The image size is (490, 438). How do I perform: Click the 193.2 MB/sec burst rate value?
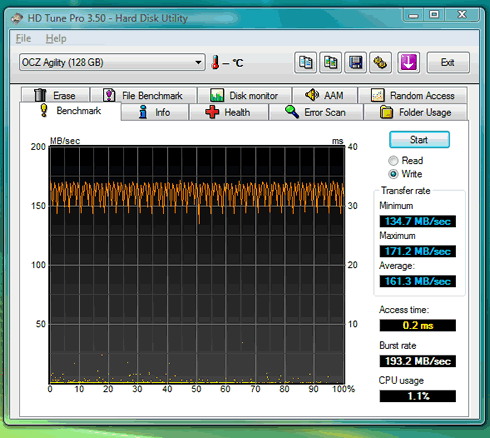(x=418, y=361)
